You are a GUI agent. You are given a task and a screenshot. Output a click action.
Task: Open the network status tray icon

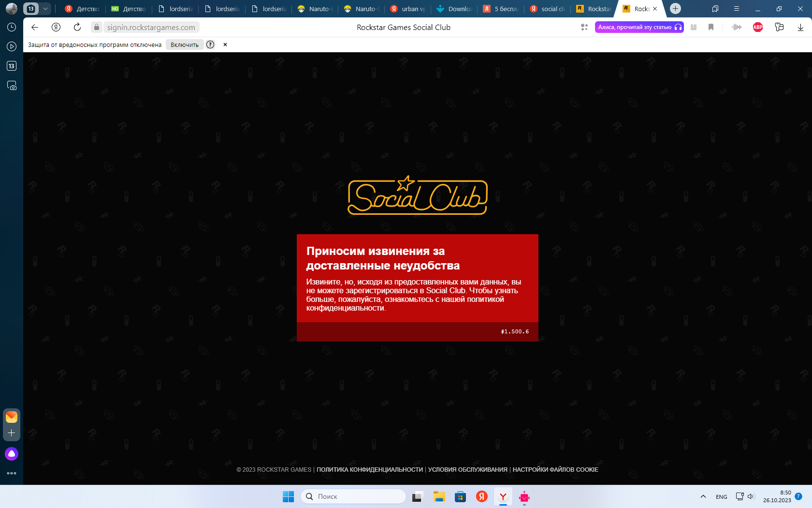coord(739,496)
